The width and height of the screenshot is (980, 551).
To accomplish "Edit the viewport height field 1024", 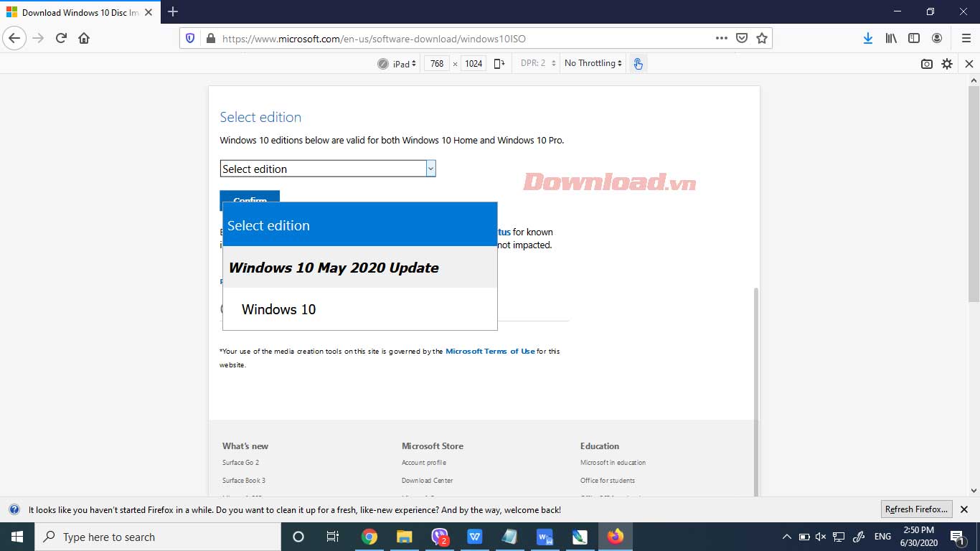I will click(473, 64).
